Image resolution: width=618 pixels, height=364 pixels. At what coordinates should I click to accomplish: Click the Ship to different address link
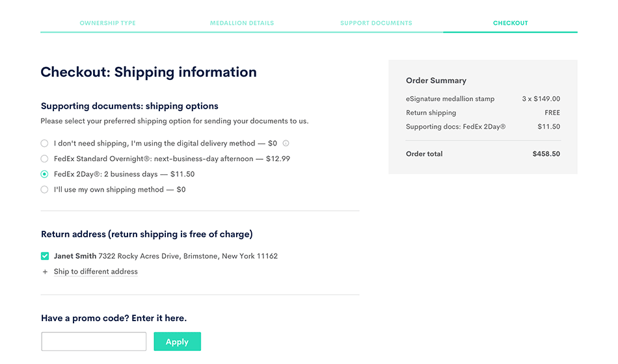(96, 272)
